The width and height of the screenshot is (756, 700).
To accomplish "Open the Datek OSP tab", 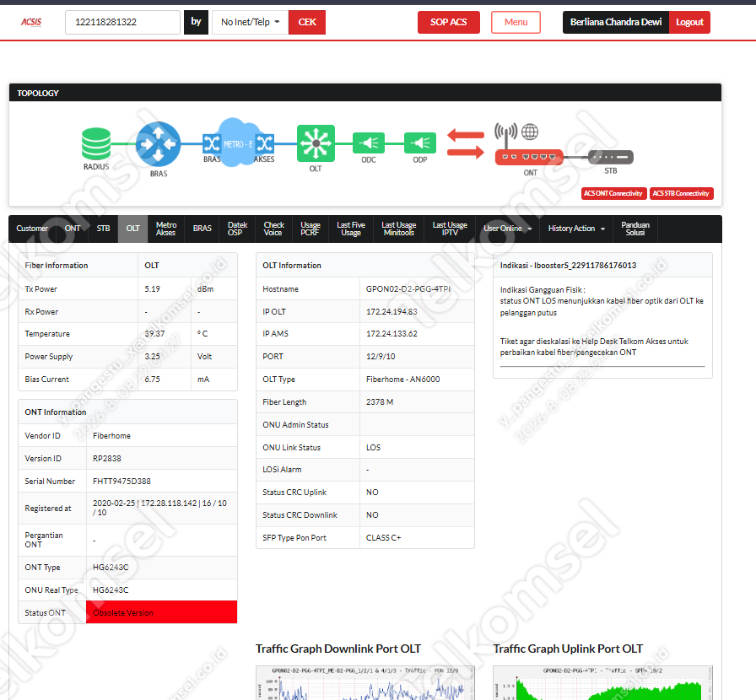I will [x=237, y=229].
